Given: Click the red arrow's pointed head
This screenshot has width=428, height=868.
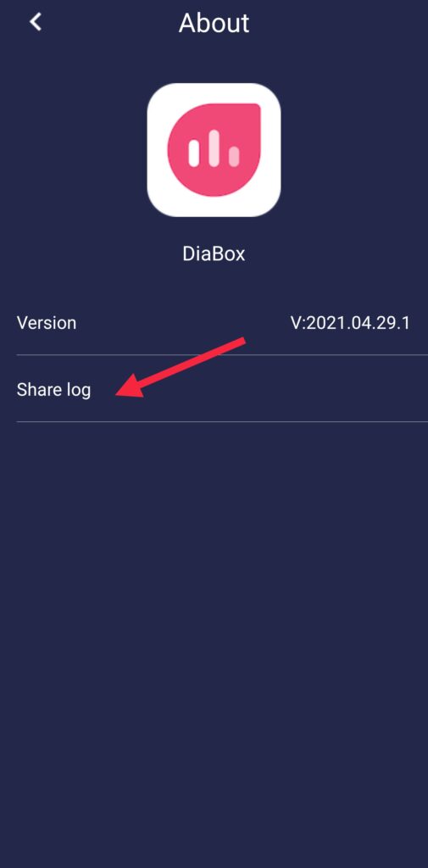Looking at the screenshot, I should point(129,387).
